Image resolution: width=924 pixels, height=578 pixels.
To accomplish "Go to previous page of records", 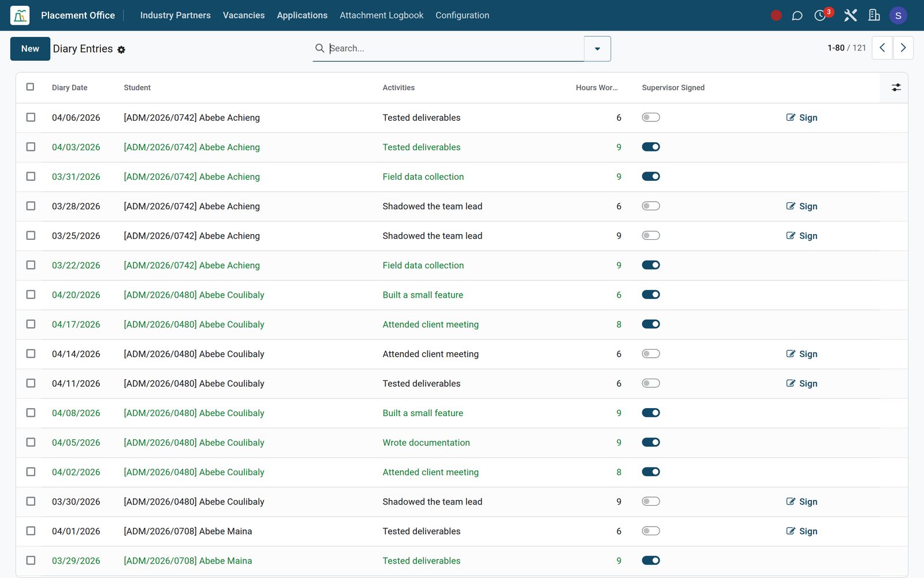I will (882, 48).
